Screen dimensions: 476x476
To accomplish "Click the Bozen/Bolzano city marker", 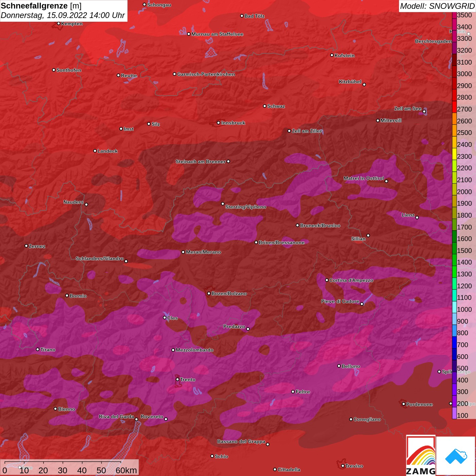I will [209, 293].
